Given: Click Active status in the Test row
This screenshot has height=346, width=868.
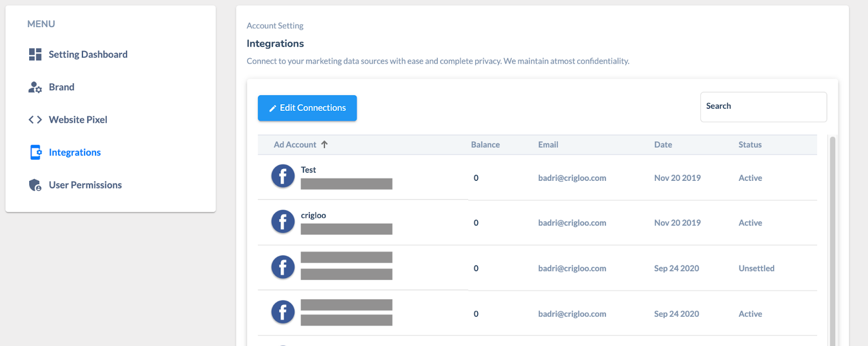Looking at the screenshot, I should point(750,178).
